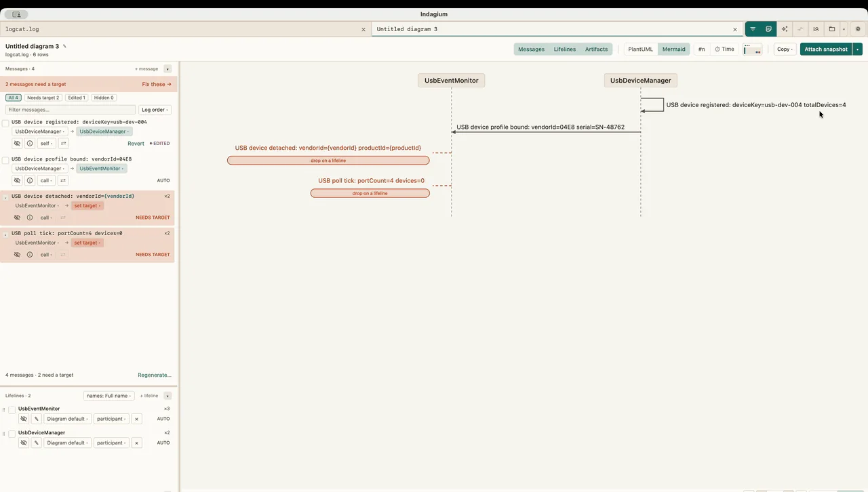The width and height of the screenshot is (868, 492).
Task: Expand the Attach snapshot arrow menu
Action: click(x=858, y=49)
